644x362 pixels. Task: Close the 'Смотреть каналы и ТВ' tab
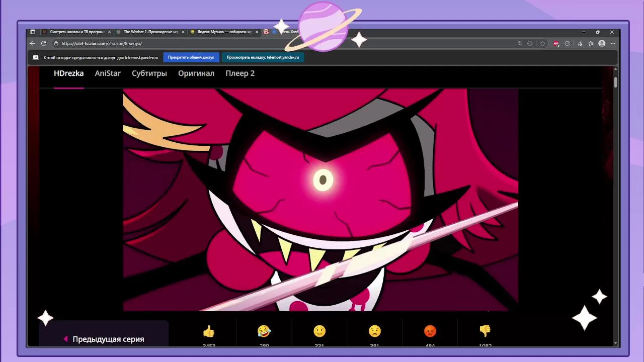click(109, 32)
